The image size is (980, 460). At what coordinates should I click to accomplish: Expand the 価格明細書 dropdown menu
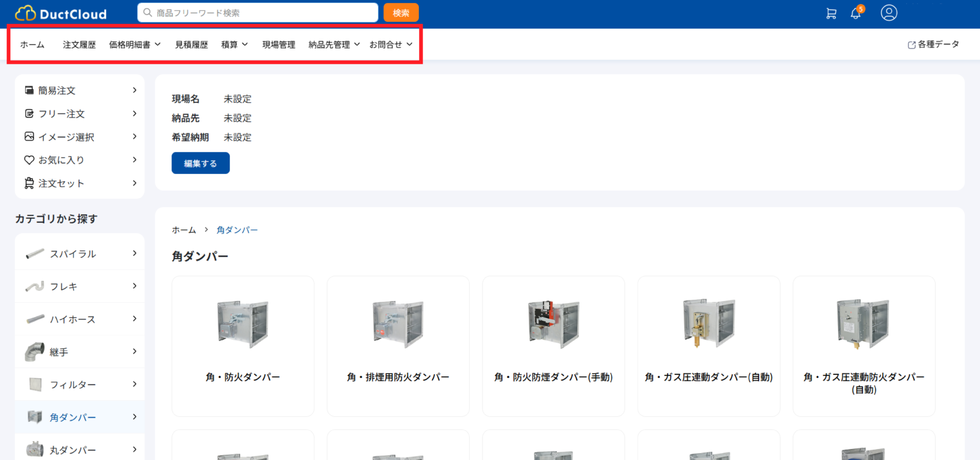135,45
